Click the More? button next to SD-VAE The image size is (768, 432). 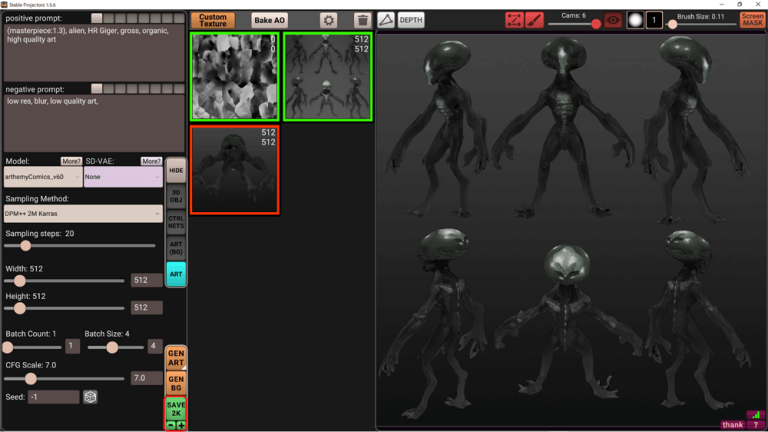coord(151,161)
